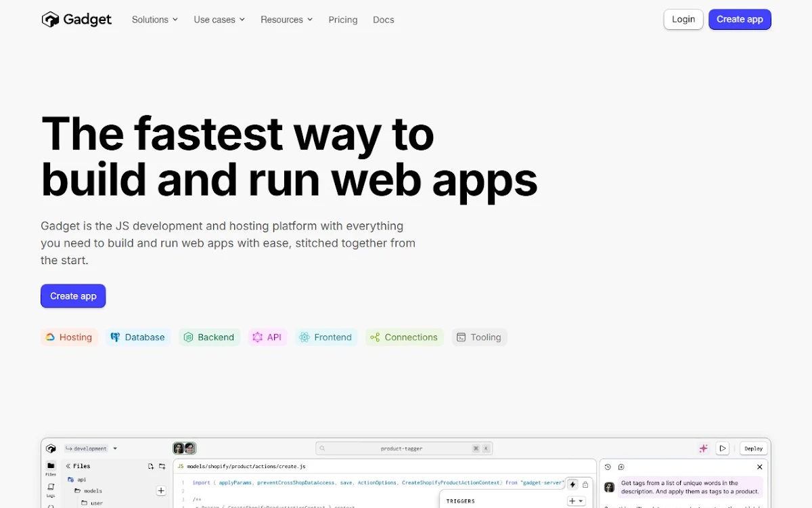
Task: Click the TRIGGERS heading
Action: [x=461, y=501]
